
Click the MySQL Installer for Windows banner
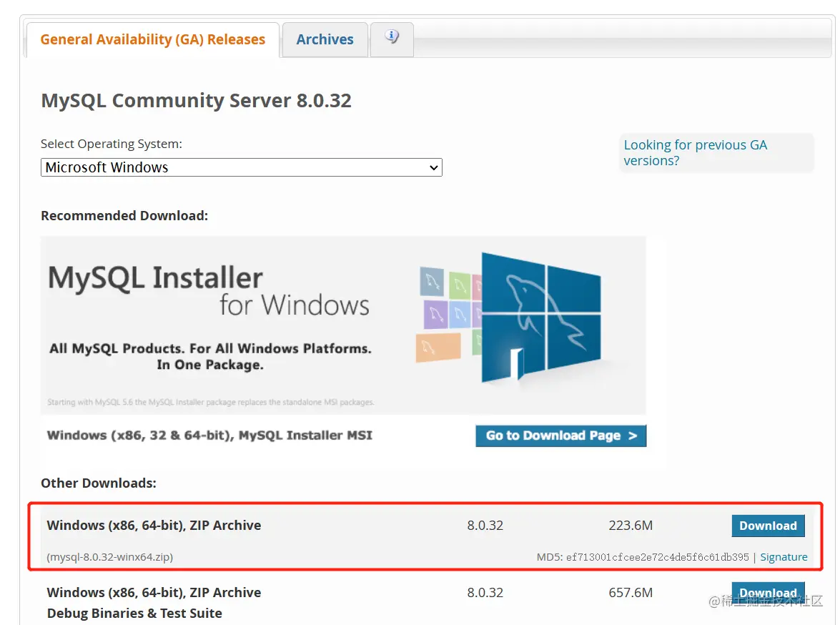click(343, 325)
